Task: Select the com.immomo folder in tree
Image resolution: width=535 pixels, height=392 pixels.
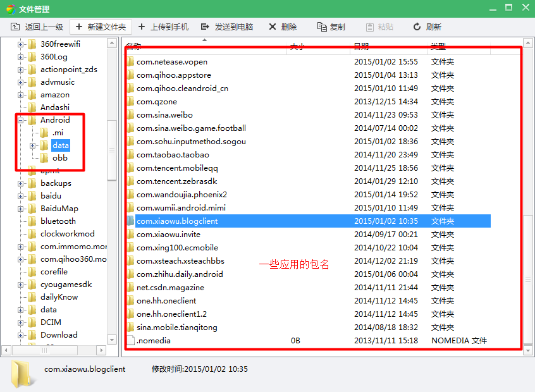Action: pyautogui.click(x=73, y=247)
